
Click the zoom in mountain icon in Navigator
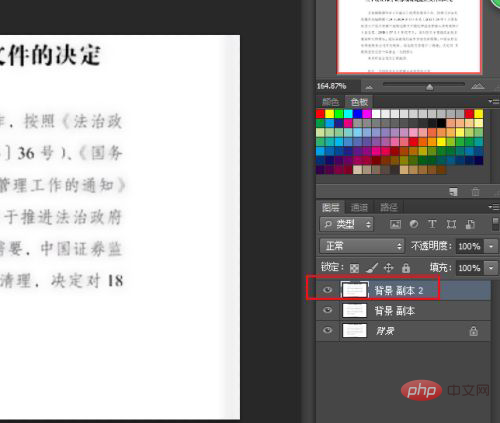click(478, 86)
